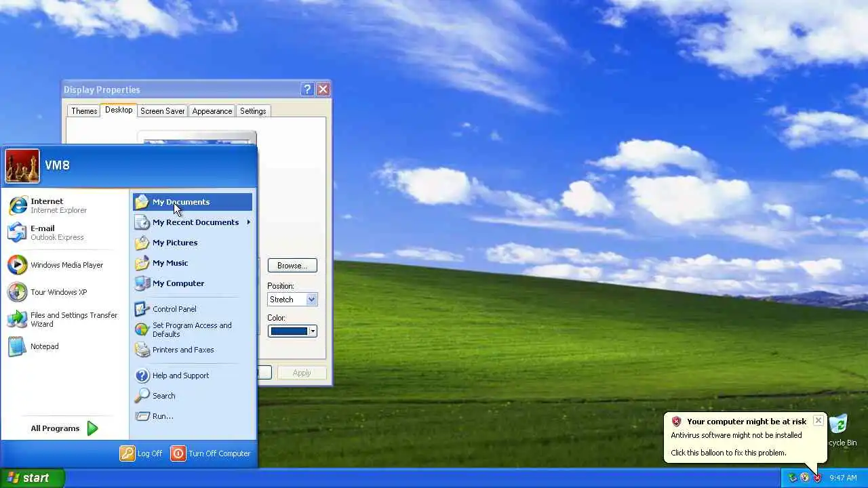Open Printers and Faxes
The image size is (868, 488).
pyautogui.click(x=193, y=350)
